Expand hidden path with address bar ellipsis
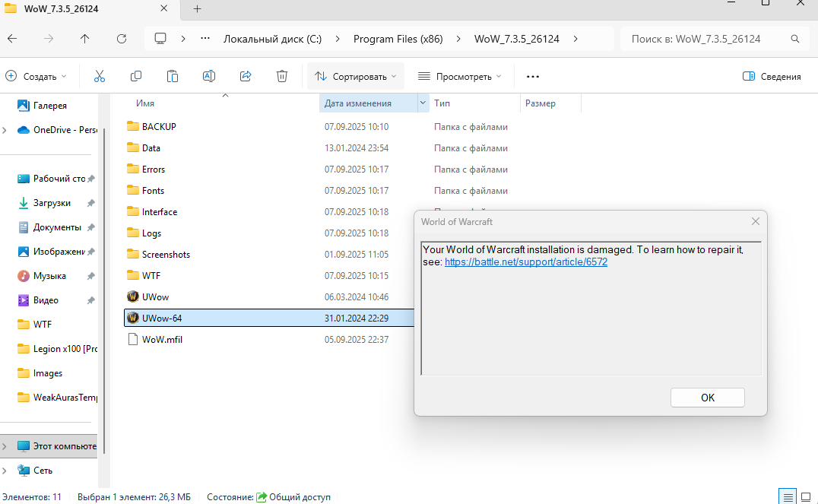818x504 pixels. click(205, 39)
